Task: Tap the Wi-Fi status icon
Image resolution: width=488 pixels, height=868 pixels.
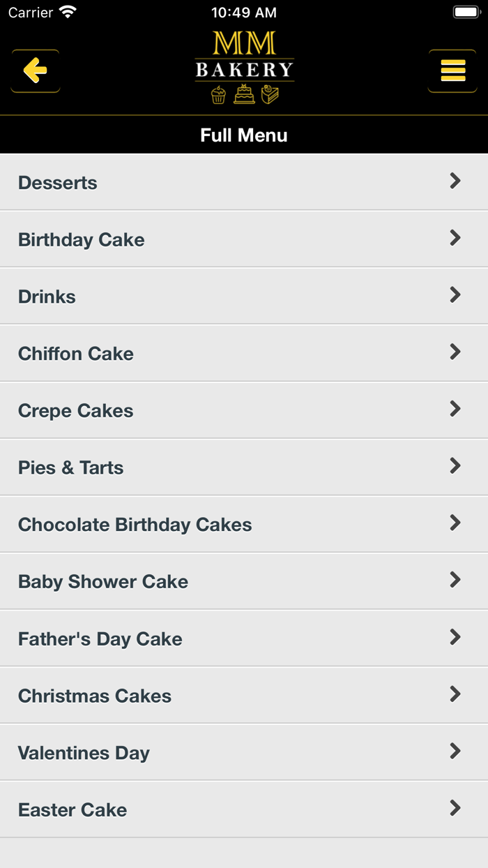Action: [x=68, y=12]
